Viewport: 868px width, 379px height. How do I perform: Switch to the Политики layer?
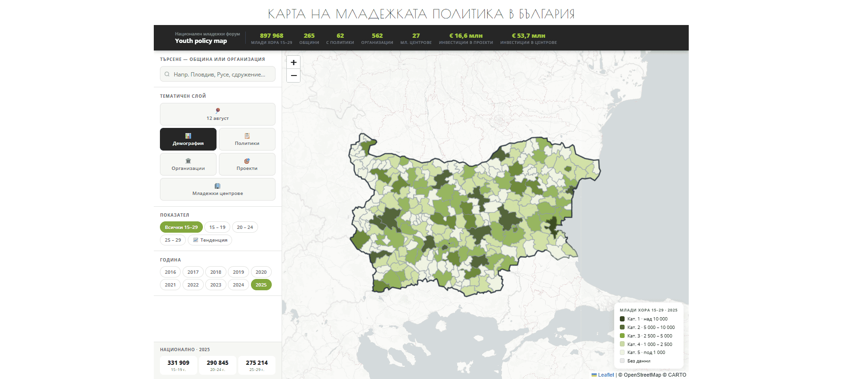(x=247, y=139)
